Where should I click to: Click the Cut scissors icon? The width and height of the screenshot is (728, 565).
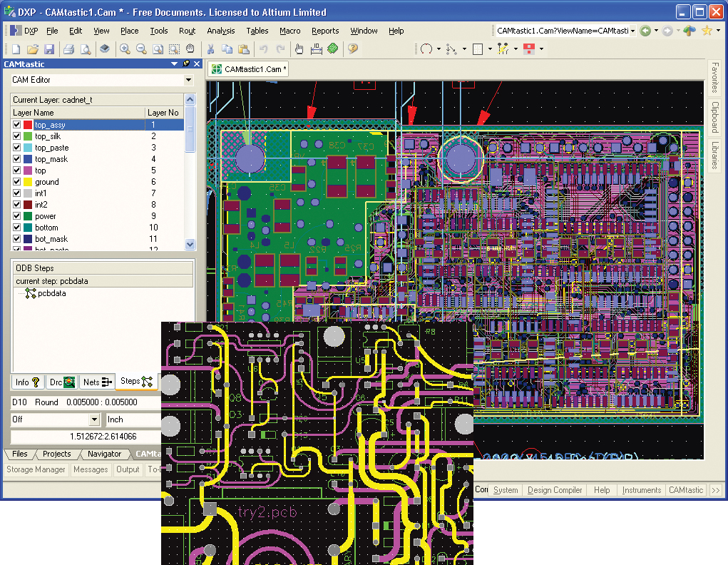point(210,49)
